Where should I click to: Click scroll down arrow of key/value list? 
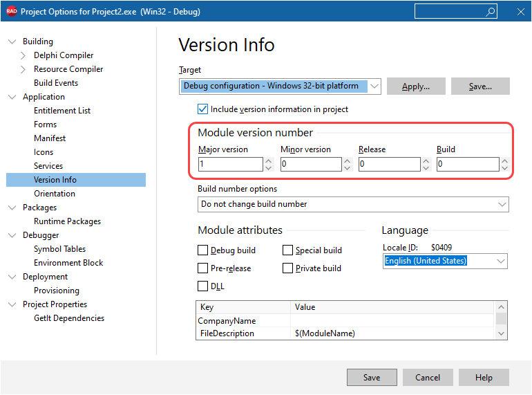point(501,333)
